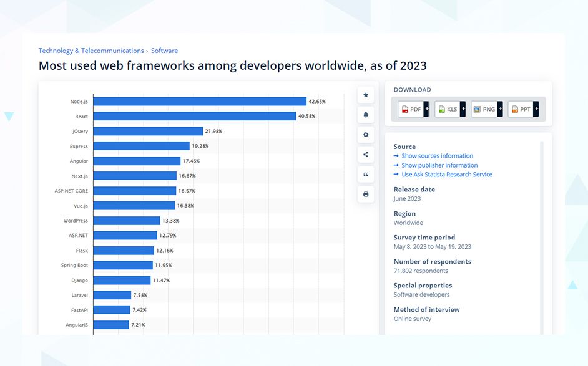Download the chart as PPT

click(x=521, y=109)
